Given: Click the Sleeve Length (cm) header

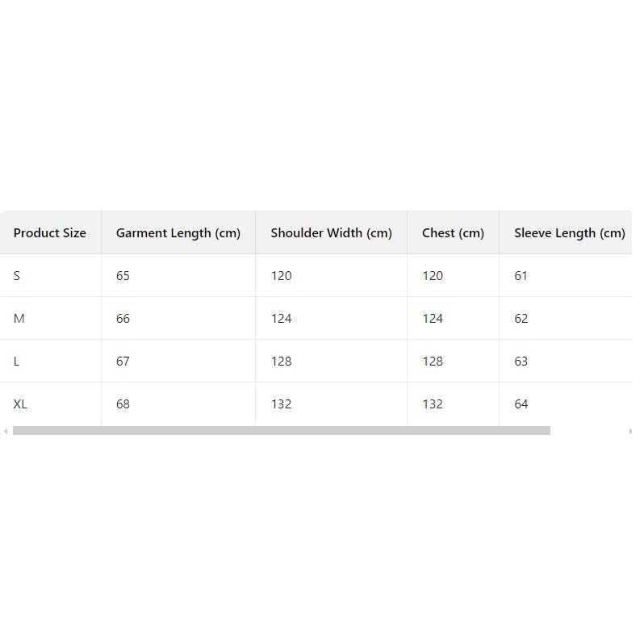Looking at the screenshot, I should [x=569, y=233].
